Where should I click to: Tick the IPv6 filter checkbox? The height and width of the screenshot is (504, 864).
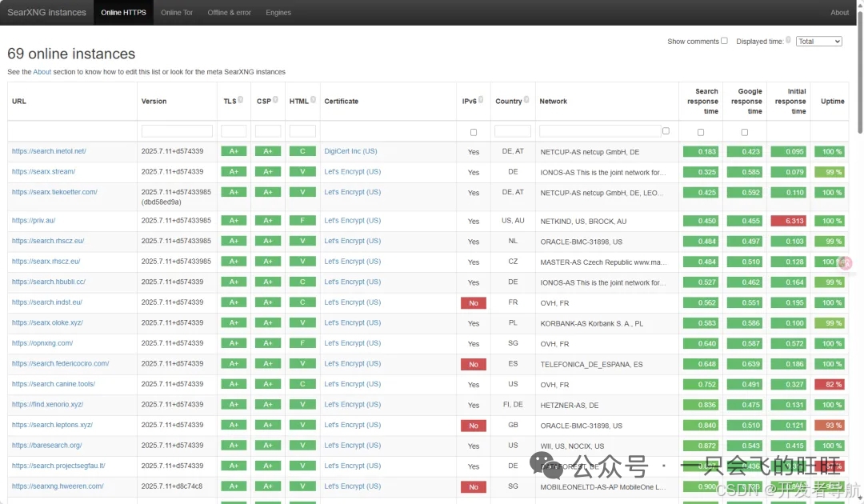pyautogui.click(x=474, y=132)
